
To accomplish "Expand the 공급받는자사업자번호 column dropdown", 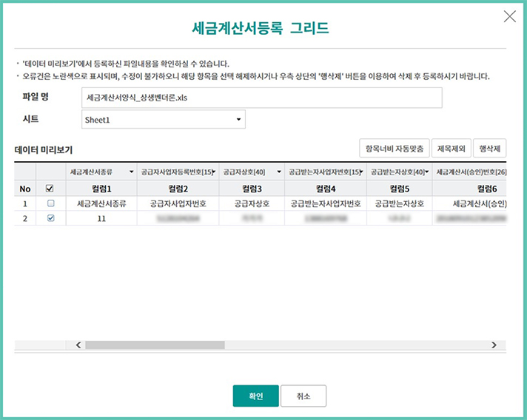I will coord(360,172).
